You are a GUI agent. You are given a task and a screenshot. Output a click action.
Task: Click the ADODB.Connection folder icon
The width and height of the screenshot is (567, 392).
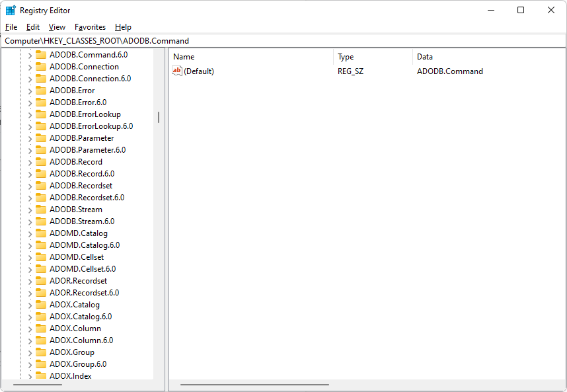41,67
